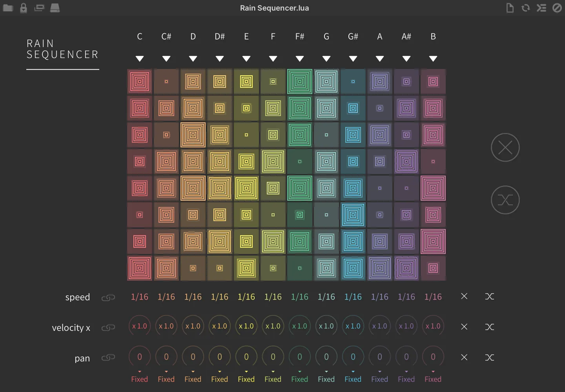
Task: Open the Fixed mode selector under column C
Action: (140, 379)
